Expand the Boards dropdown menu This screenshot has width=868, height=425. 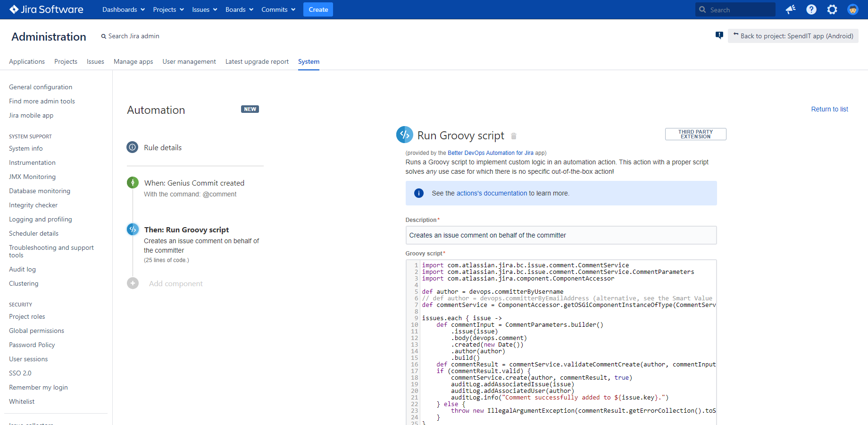[239, 9]
